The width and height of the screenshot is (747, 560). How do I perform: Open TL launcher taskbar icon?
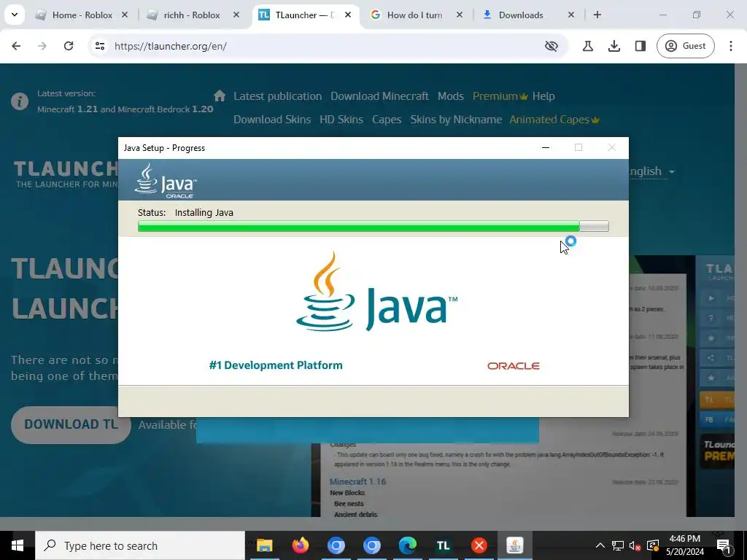tap(443, 545)
